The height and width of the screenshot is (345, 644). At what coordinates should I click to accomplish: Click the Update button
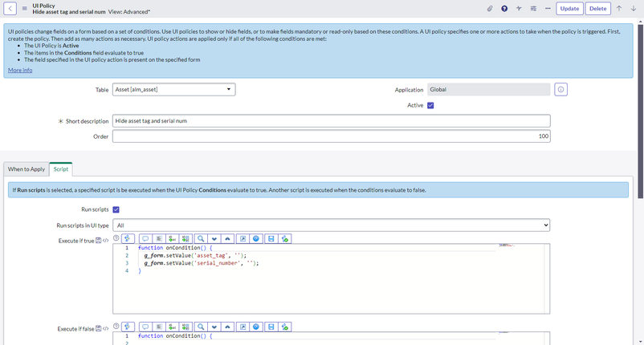click(569, 9)
